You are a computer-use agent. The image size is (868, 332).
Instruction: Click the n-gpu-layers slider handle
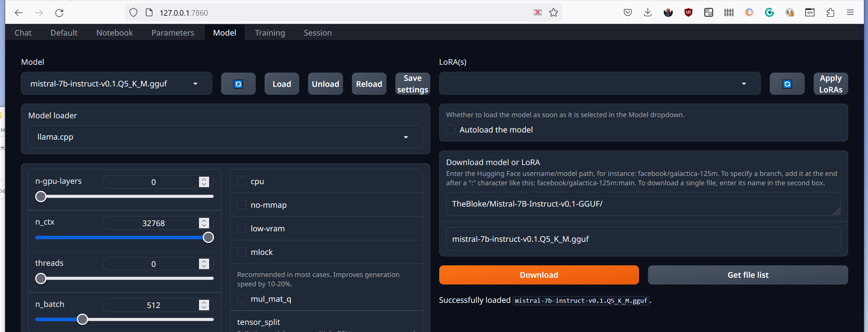(41, 197)
